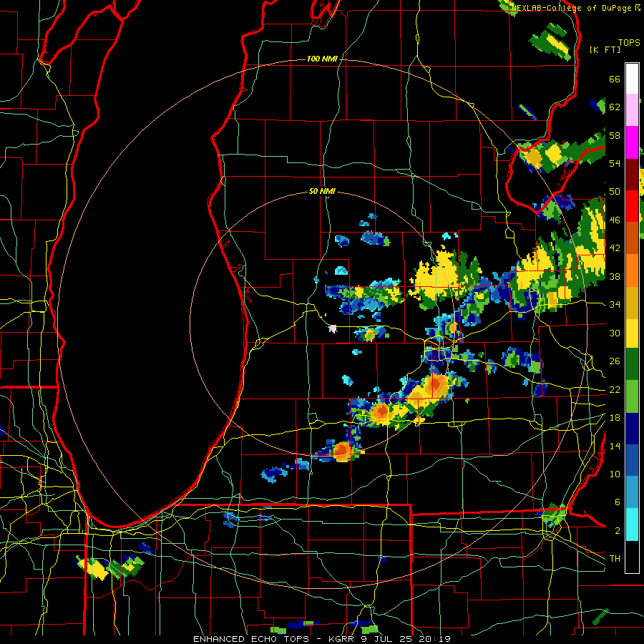Click the 10 value on the legend scale

coord(615,474)
